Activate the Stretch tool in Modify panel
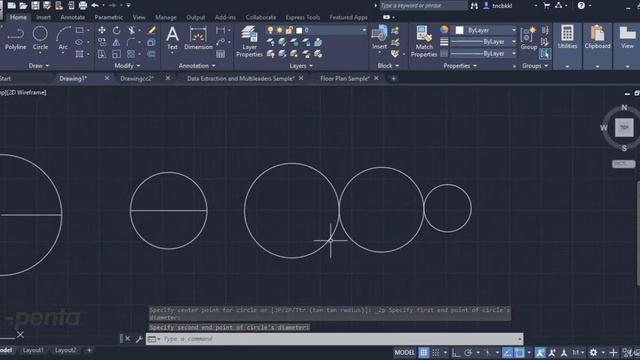640x360 pixels. point(102,54)
